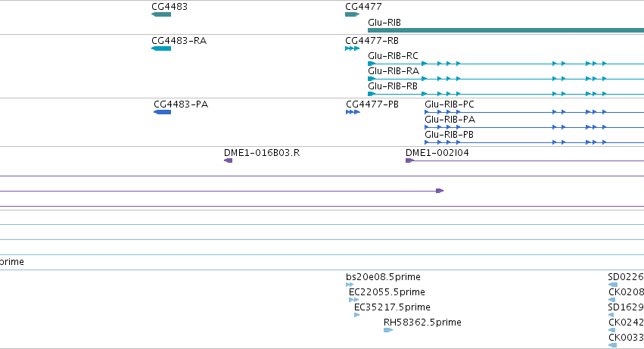This screenshot has width=644, height=349.
Task: Select the Glu-RIB-PC protein label
Action: click(450, 104)
